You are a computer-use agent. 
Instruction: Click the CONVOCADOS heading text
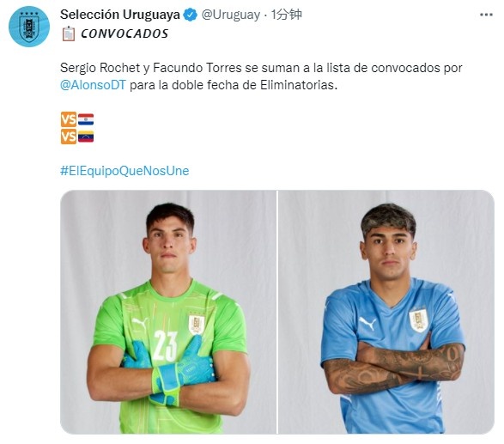pyautogui.click(x=124, y=33)
